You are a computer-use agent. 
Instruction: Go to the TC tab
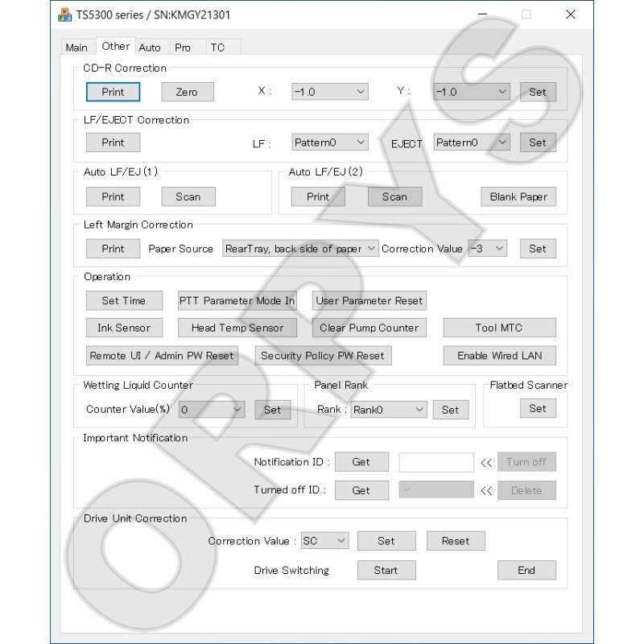pos(217,47)
